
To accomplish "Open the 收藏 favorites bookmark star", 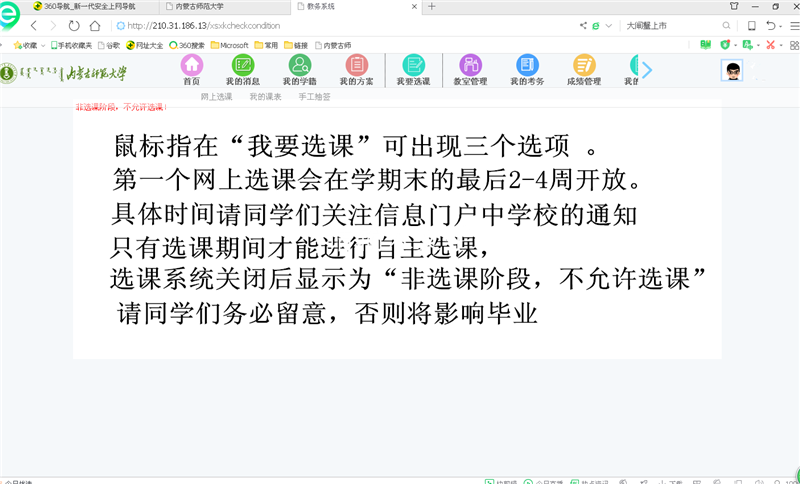I will click(x=24, y=45).
